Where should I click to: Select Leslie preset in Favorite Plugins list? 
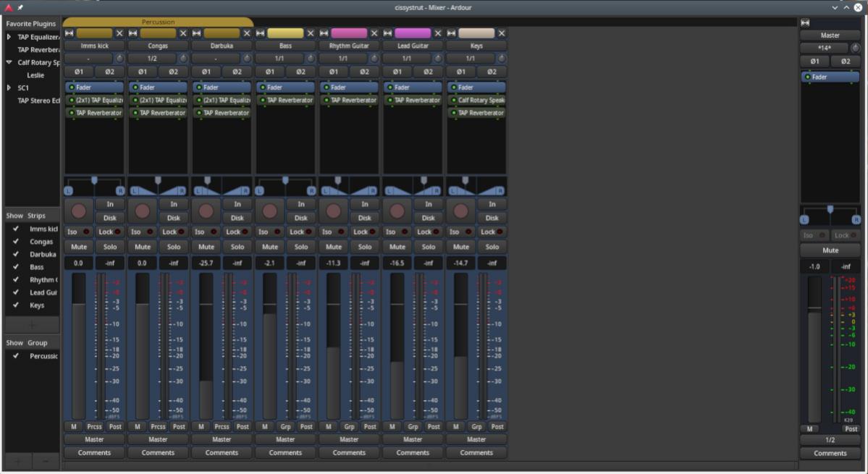pos(35,75)
